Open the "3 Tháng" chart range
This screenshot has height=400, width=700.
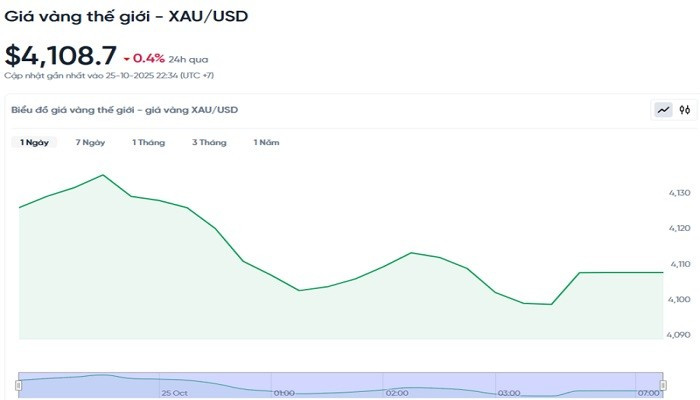point(209,143)
